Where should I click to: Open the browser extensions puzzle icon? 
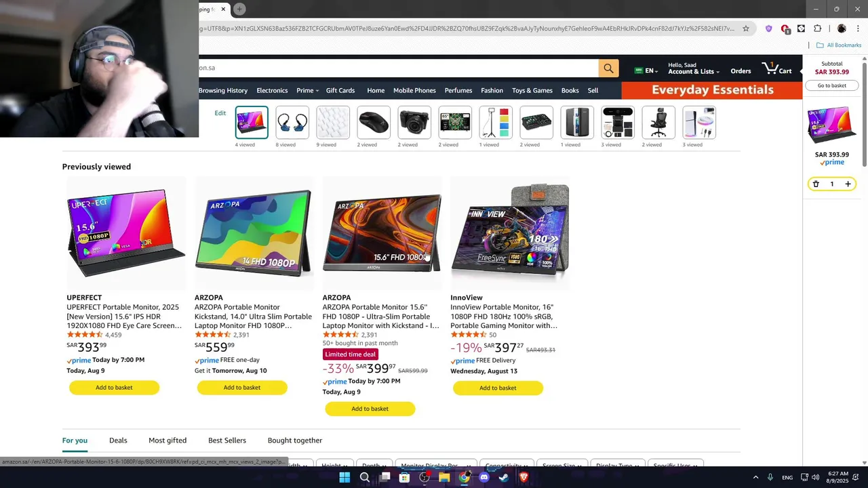[x=817, y=28]
